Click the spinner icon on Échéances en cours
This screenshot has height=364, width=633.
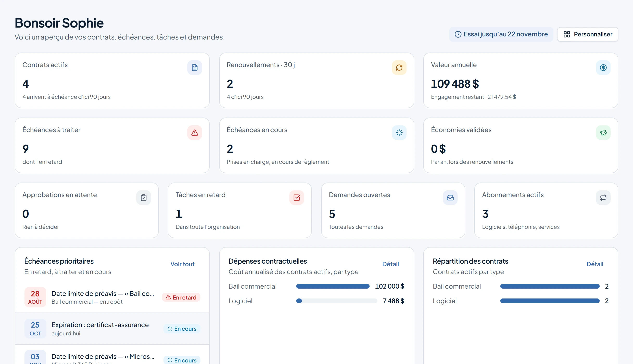click(399, 133)
